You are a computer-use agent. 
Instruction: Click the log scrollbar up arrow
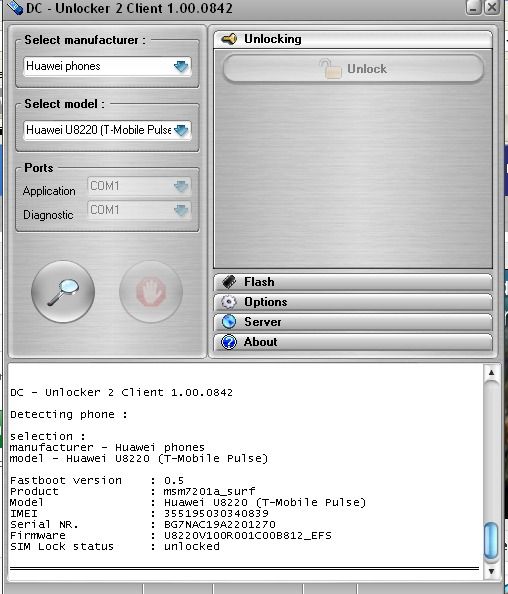491,373
